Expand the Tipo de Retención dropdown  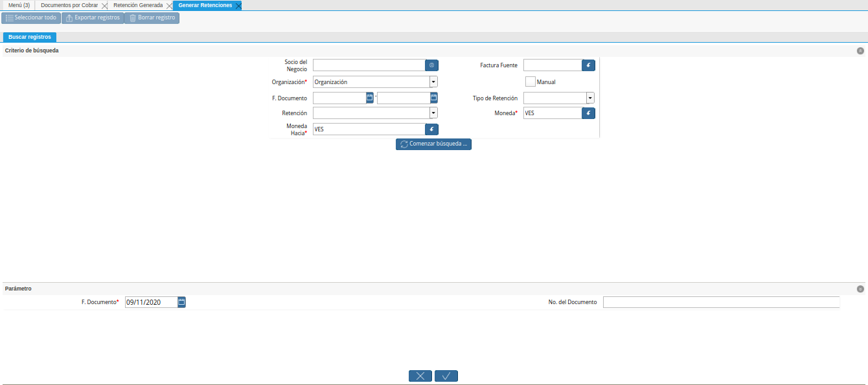[x=590, y=98]
